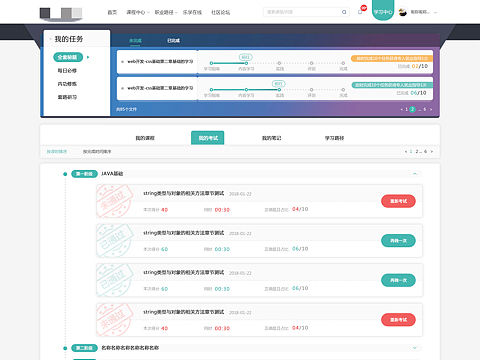Click the current third step node in second task
This screenshot has width=480, height=360.
click(279, 90)
